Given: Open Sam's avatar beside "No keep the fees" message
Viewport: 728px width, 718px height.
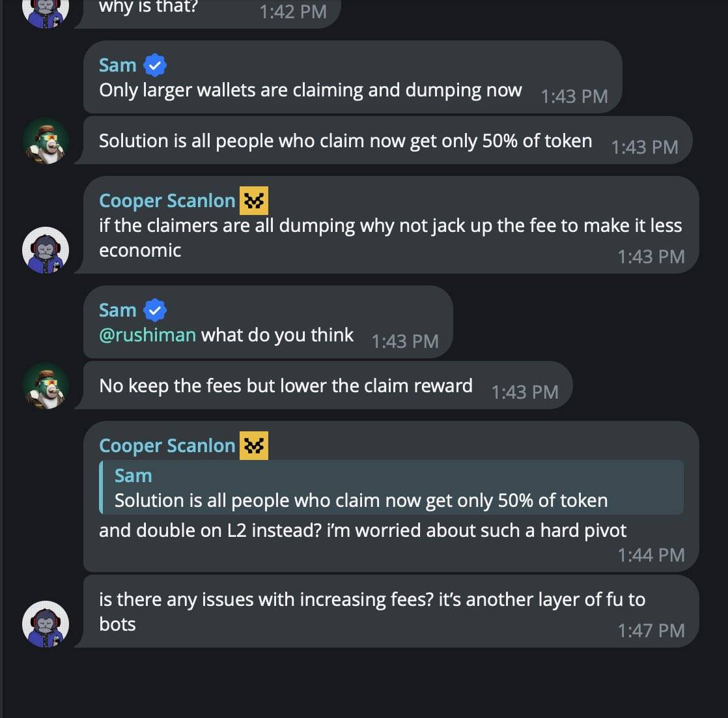Looking at the screenshot, I should tap(46, 386).
